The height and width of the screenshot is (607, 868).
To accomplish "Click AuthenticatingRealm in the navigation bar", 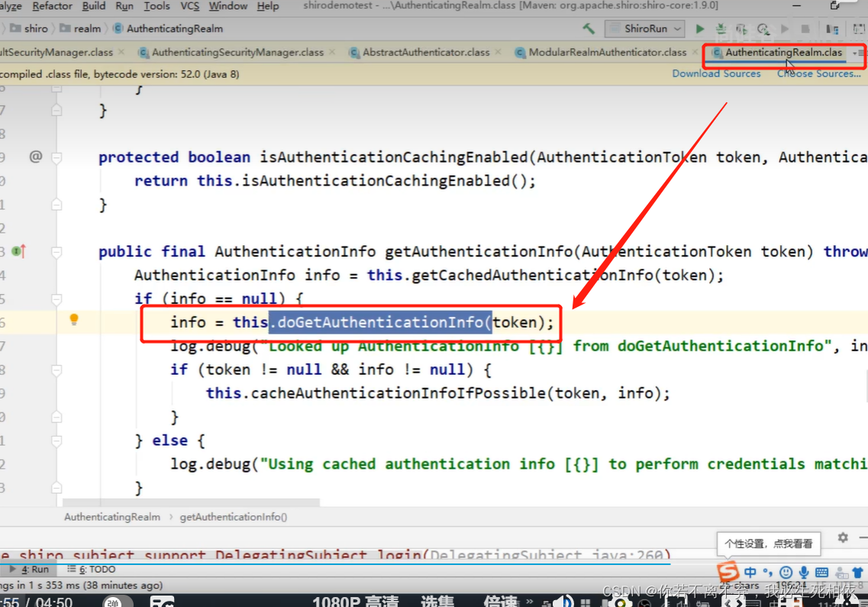I will click(x=168, y=28).
